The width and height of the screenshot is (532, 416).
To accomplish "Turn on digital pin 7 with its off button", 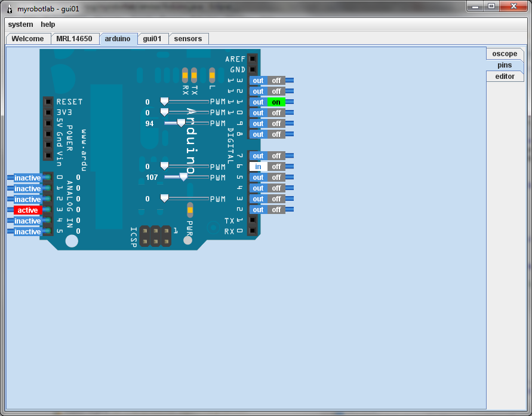I will pos(276,156).
